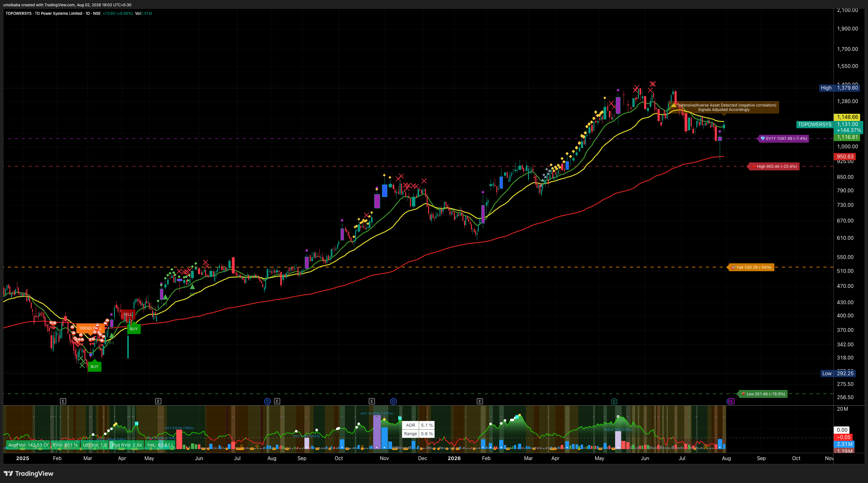Image resolution: width=868 pixels, height=483 pixels.
Task: Click the red High 900.44 level label
Action: tap(774, 166)
